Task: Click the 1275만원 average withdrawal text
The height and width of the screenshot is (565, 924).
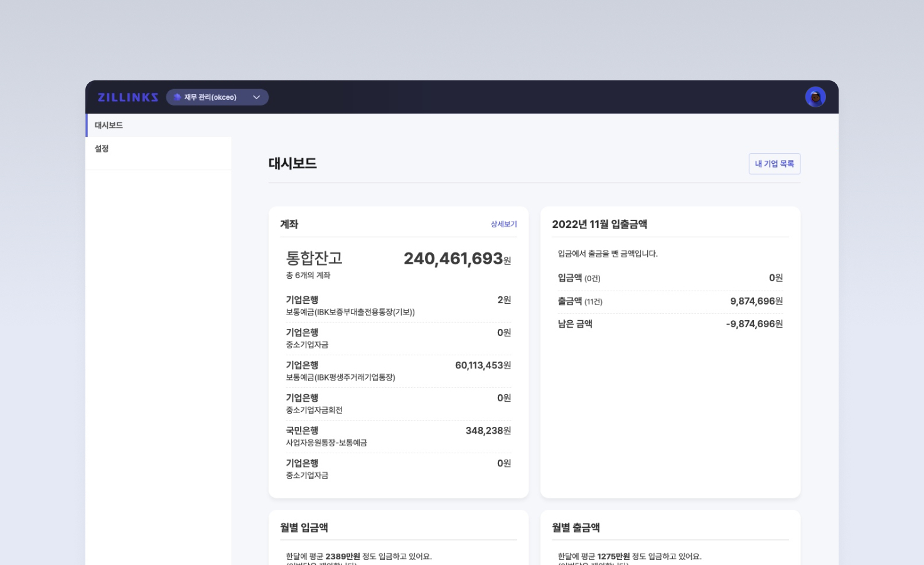Action: [614, 557]
